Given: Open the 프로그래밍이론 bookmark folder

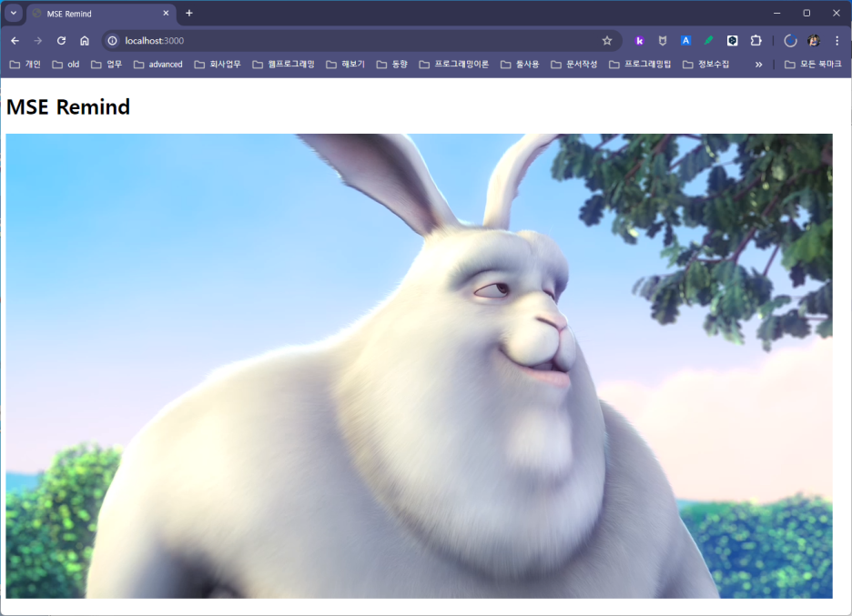Looking at the screenshot, I should pyautogui.click(x=454, y=65).
